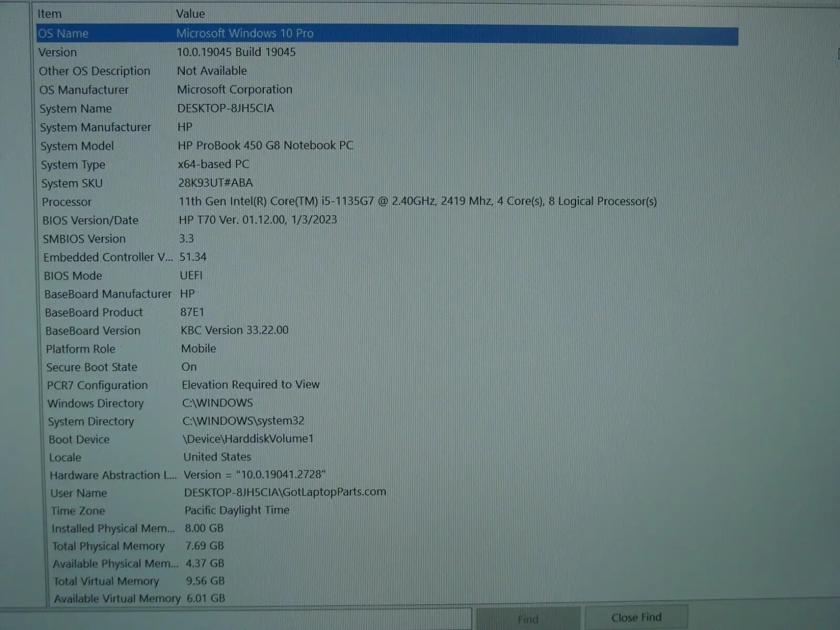The width and height of the screenshot is (840, 630).
Task: Click the United States value
Action: pyautogui.click(x=217, y=457)
